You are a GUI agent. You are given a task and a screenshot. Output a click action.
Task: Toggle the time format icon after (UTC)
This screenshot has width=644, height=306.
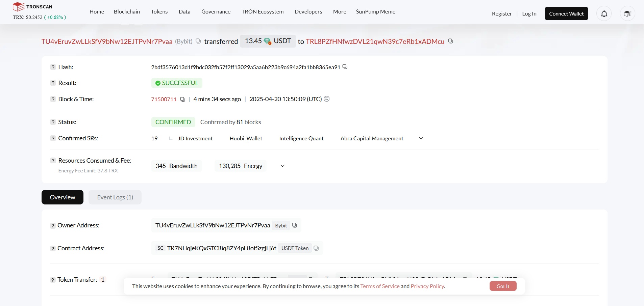tap(327, 99)
